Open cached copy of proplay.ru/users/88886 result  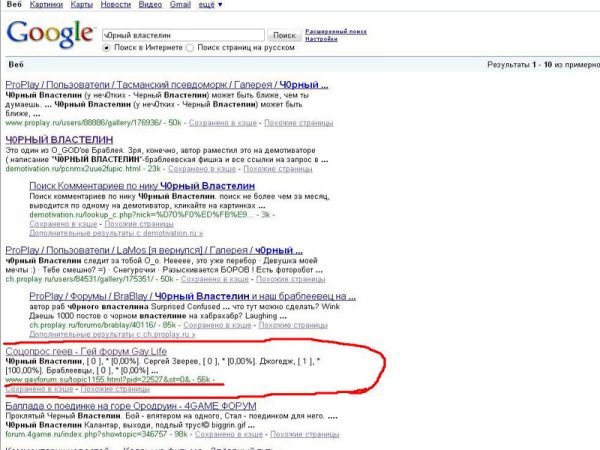(223, 123)
